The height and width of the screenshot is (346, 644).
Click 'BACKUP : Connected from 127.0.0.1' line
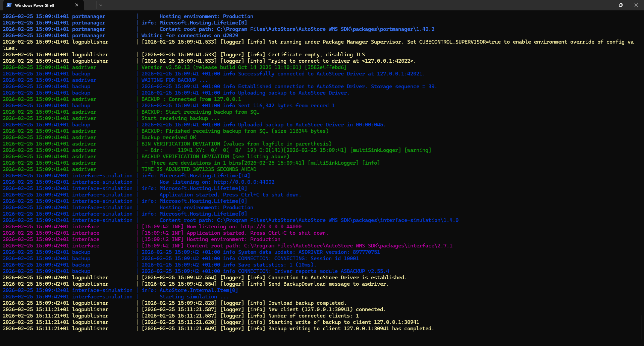point(191,99)
